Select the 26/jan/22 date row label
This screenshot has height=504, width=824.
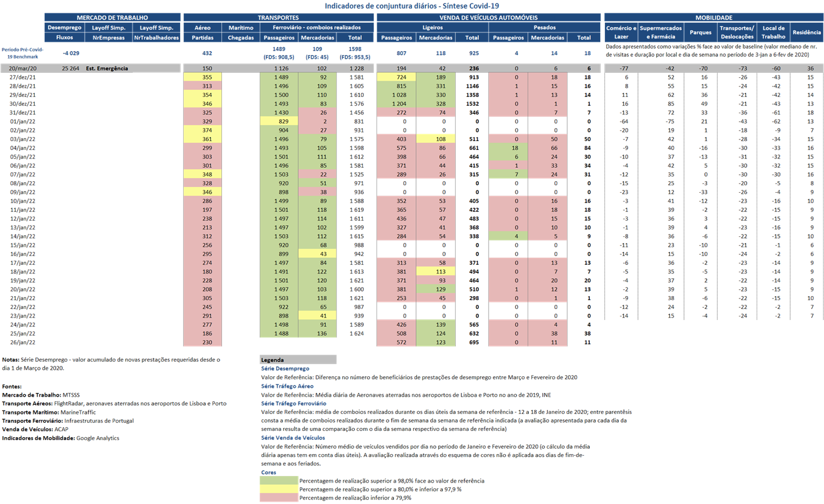click(23, 343)
